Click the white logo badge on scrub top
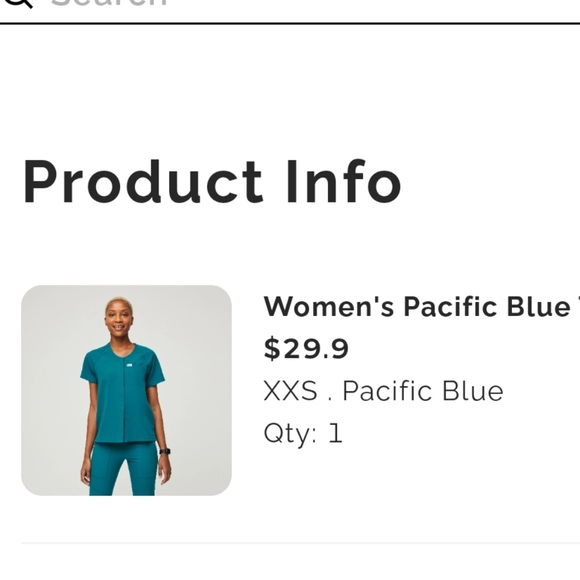This screenshot has height=580, width=580. pyautogui.click(x=130, y=365)
